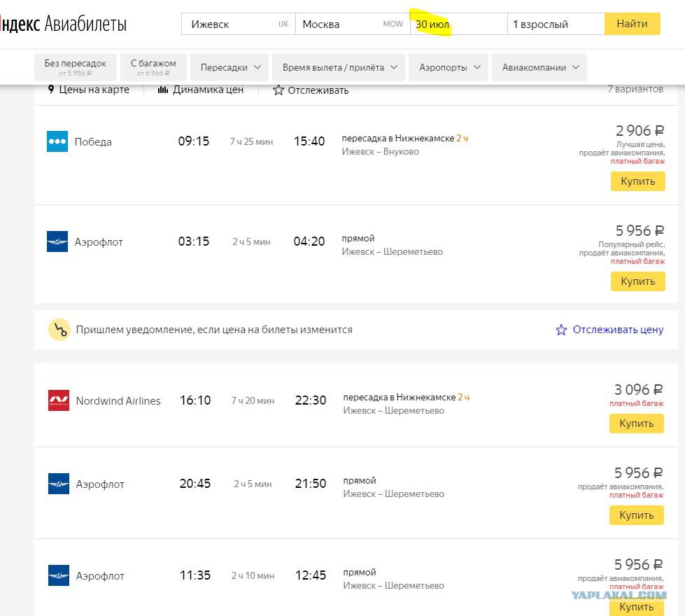
Task: Click the 7 вариантов results count
Action: [635, 89]
